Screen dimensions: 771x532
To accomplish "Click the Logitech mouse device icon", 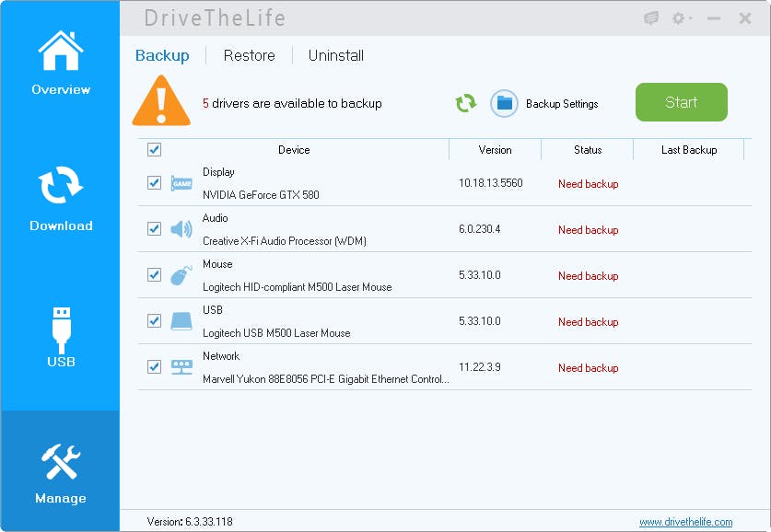I will [181, 275].
